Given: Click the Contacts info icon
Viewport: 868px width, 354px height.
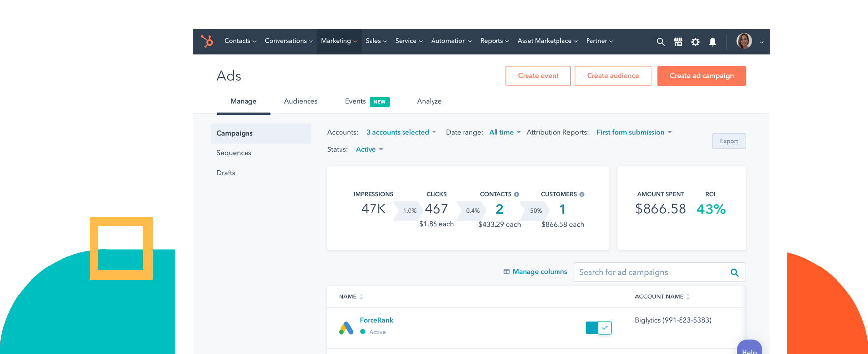Looking at the screenshot, I should [x=516, y=194].
